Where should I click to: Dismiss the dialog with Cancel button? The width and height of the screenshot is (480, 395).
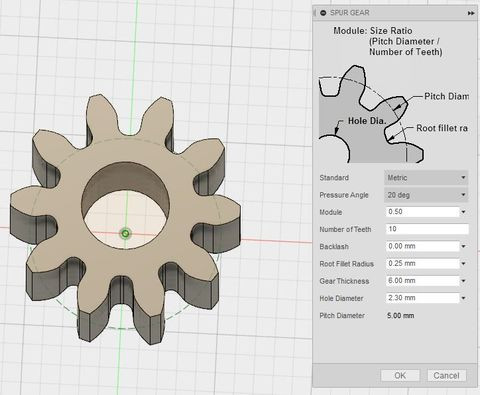(x=446, y=376)
